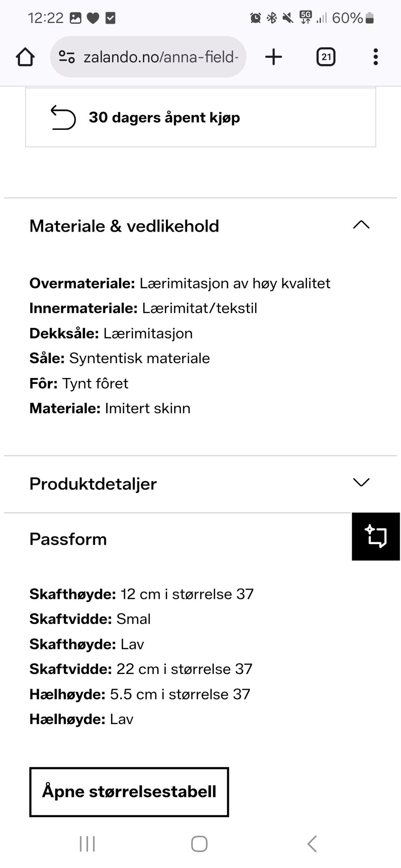Tap battery percentage in status bar
Image resolution: width=401 pixels, height=868 pixels.
(x=347, y=18)
